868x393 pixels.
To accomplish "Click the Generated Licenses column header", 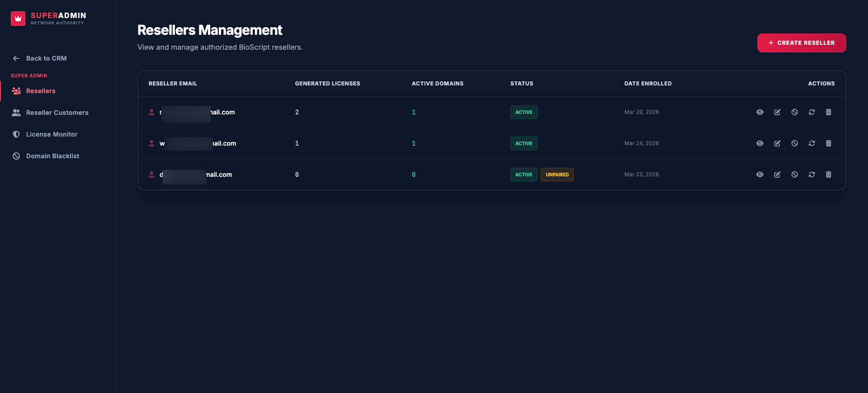I will [328, 84].
